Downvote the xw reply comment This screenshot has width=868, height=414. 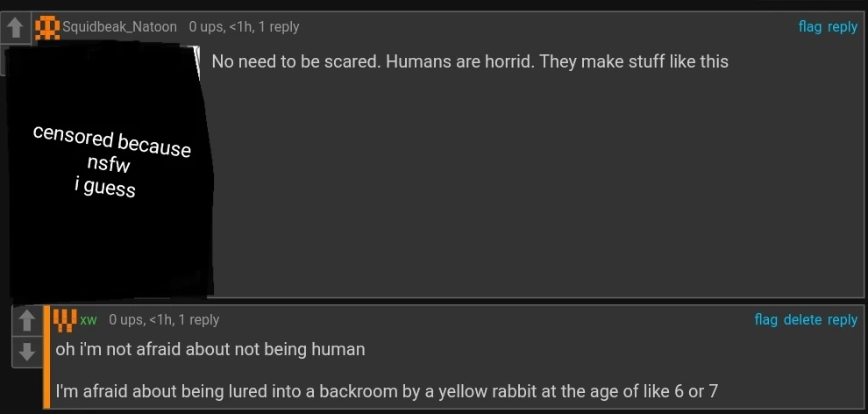[x=26, y=351]
